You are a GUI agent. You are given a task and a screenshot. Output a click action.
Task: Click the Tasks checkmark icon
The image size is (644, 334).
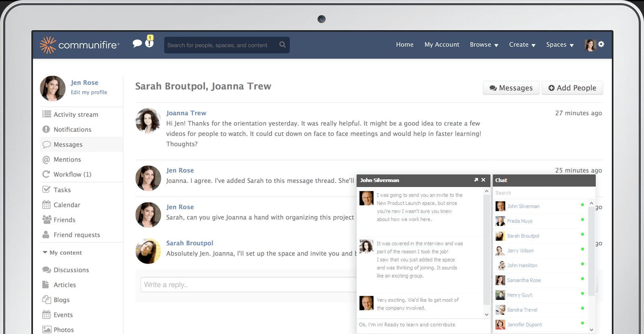coord(46,189)
